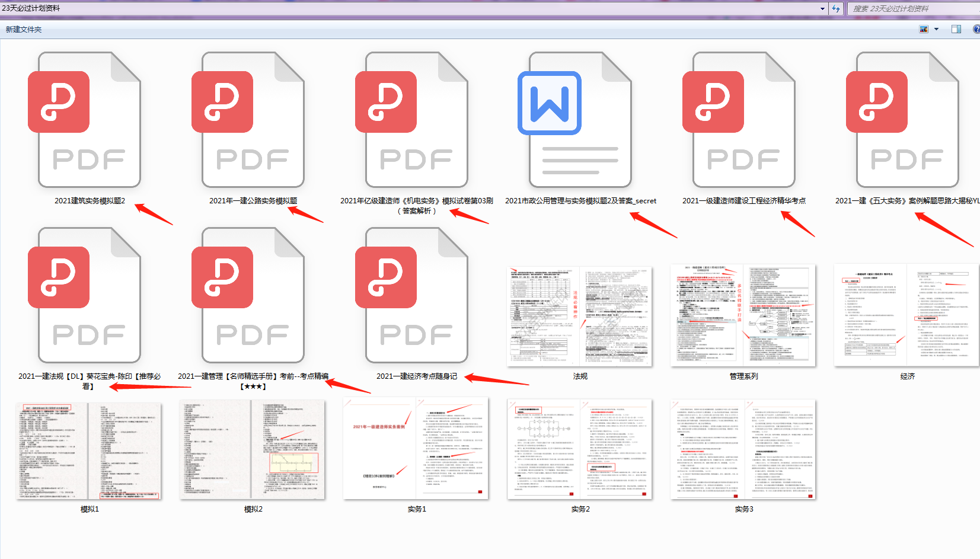The image size is (980, 559).
Task: Click the file name label 实务3
Action: [744, 509]
